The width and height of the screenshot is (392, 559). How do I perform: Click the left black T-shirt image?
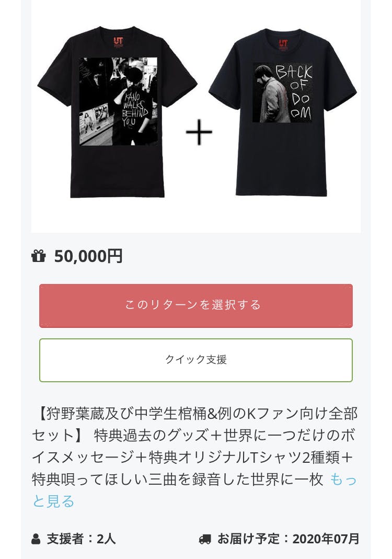(118, 167)
